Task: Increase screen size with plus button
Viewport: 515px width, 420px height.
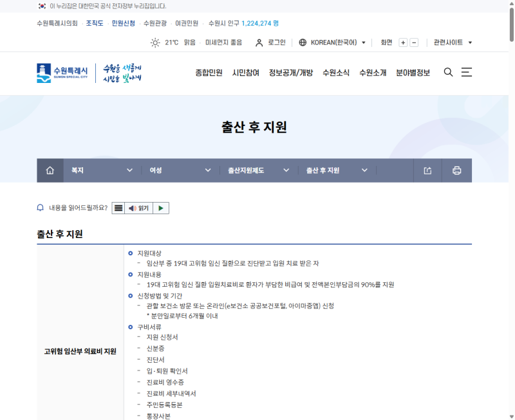Action: click(x=403, y=42)
